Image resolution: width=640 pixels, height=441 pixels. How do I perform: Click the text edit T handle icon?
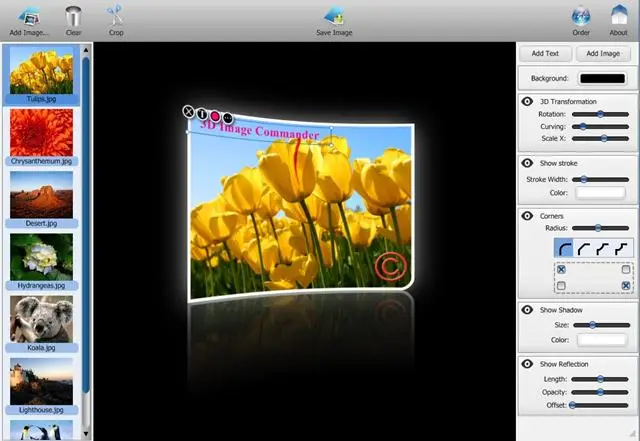(202, 114)
